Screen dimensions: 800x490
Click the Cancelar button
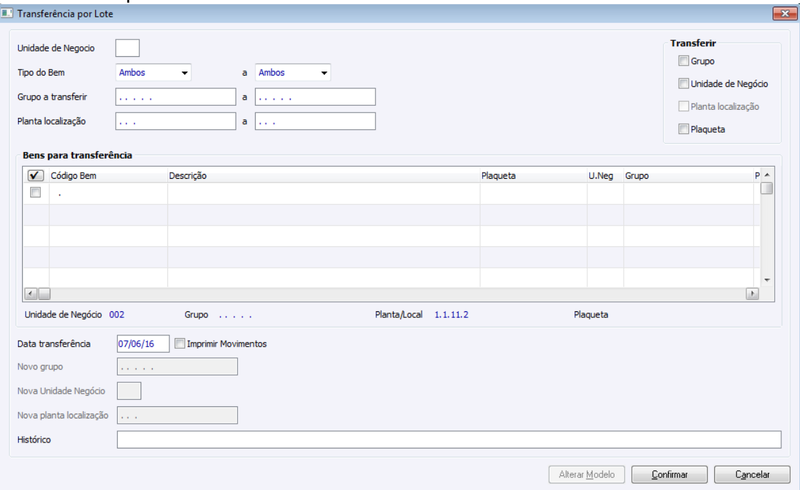[752, 474]
